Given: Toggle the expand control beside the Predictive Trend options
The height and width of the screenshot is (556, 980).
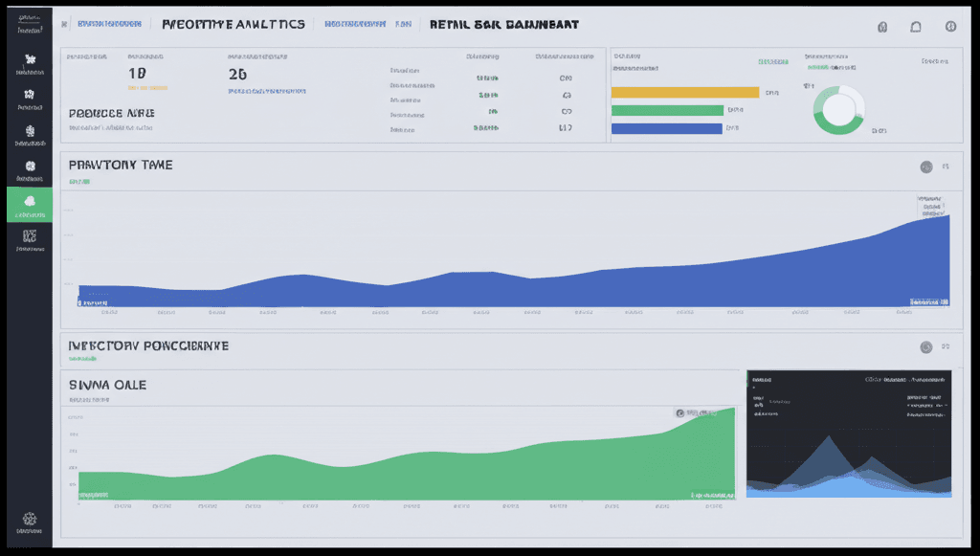Looking at the screenshot, I should click(947, 167).
